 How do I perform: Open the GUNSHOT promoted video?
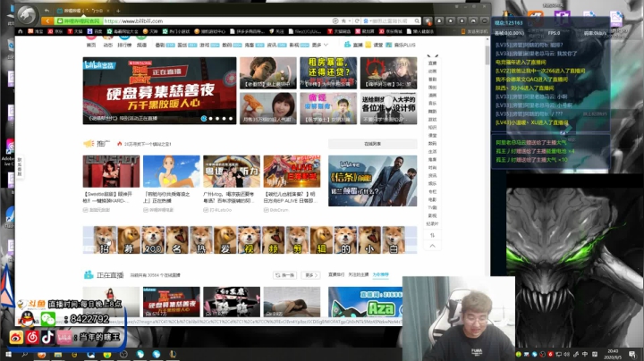click(x=111, y=171)
